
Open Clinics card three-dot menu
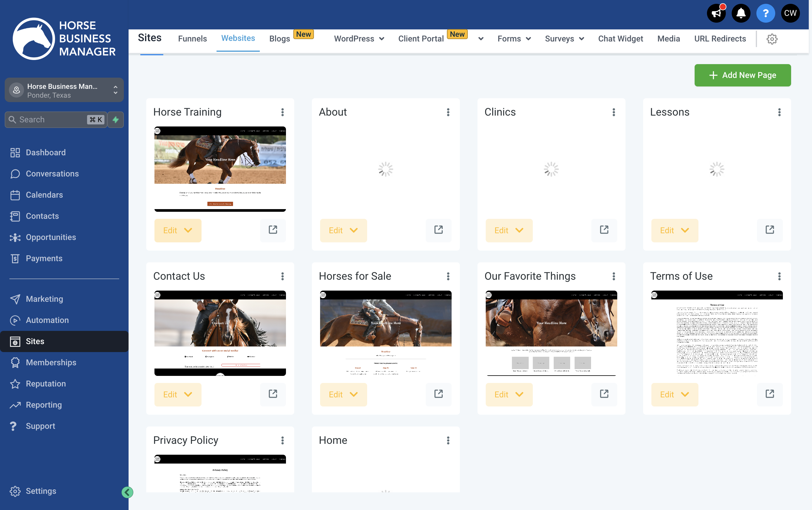point(614,112)
